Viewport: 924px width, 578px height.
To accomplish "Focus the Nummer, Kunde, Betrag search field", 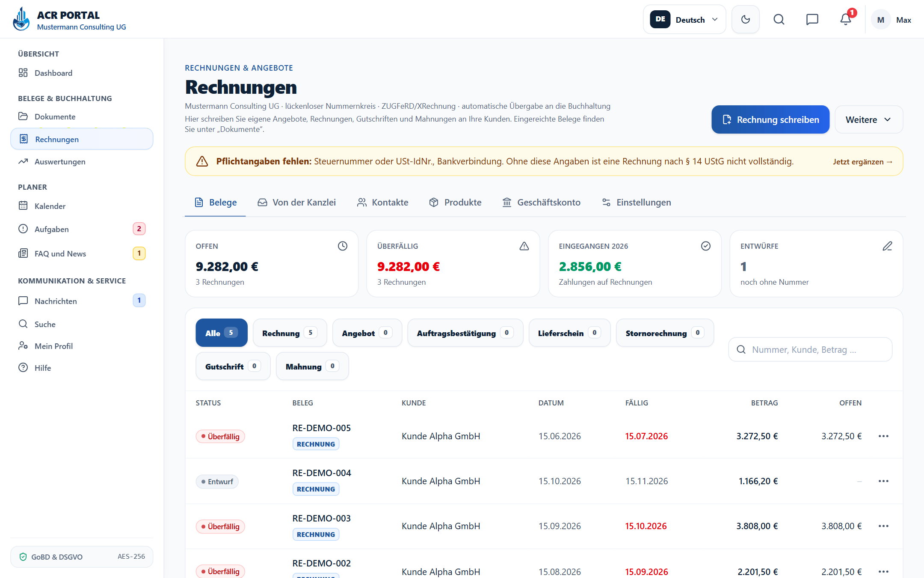I will pyautogui.click(x=810, y=349).
